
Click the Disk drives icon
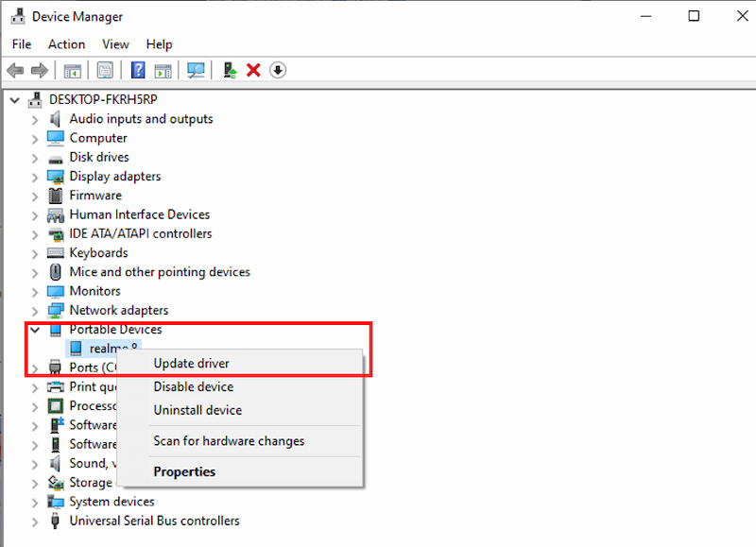pos(56,159)
